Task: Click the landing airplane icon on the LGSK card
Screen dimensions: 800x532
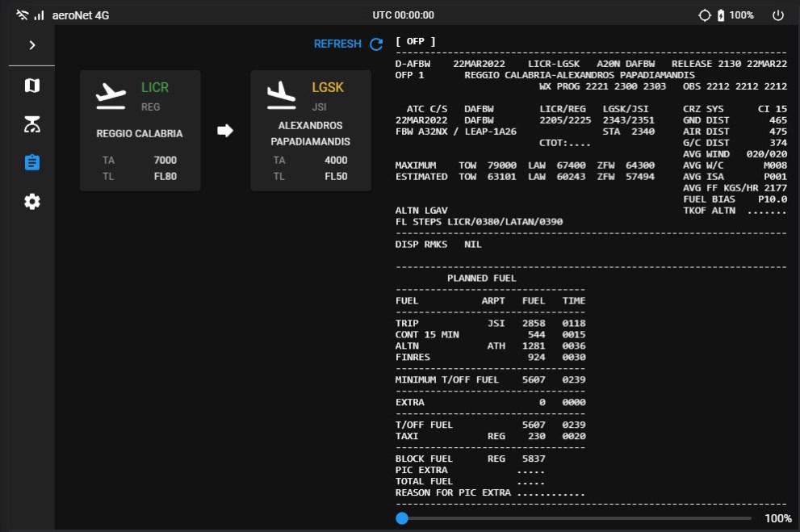Action: point(282,94)
